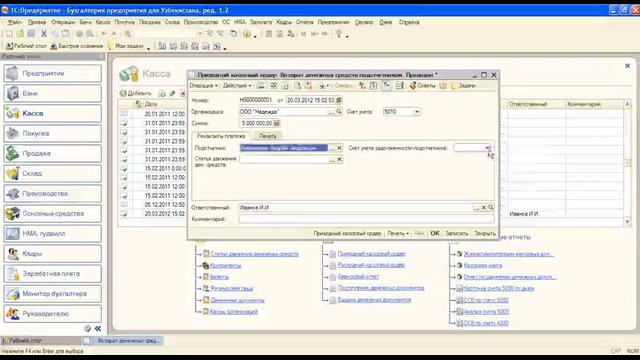Click the magnifier icon beside Организация field
Image resolution: width=640 pixels, height=360 pixels.
tap(339, 111)
